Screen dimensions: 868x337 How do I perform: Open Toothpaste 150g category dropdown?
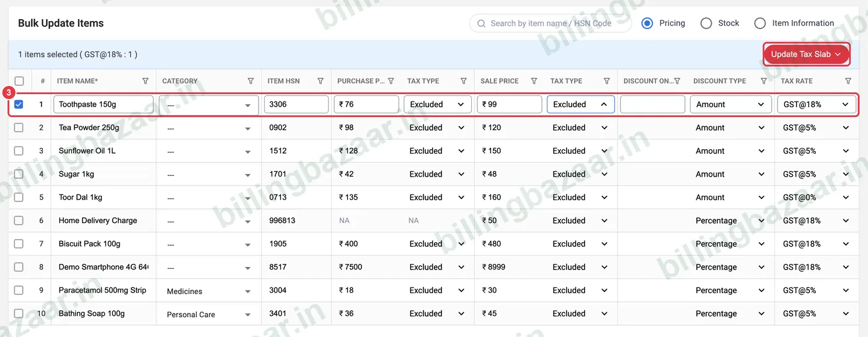[x=209, y=105]
